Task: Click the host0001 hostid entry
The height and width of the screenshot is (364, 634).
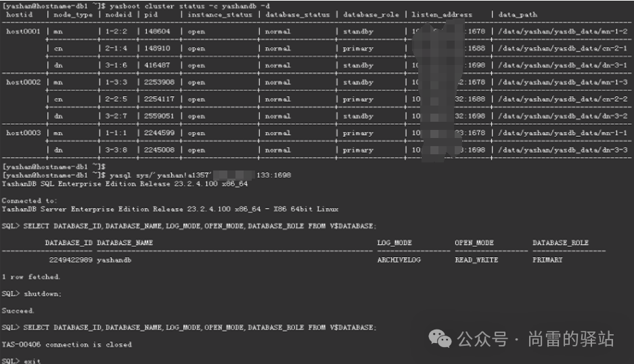Action: (x=24, y=32)
